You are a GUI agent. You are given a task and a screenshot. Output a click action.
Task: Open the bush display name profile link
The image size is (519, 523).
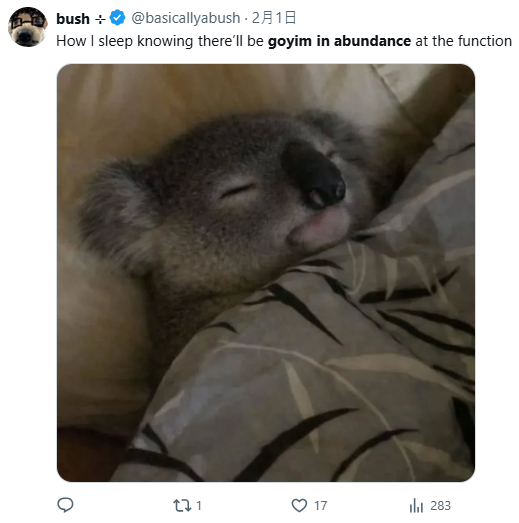[x=73, y=19]
